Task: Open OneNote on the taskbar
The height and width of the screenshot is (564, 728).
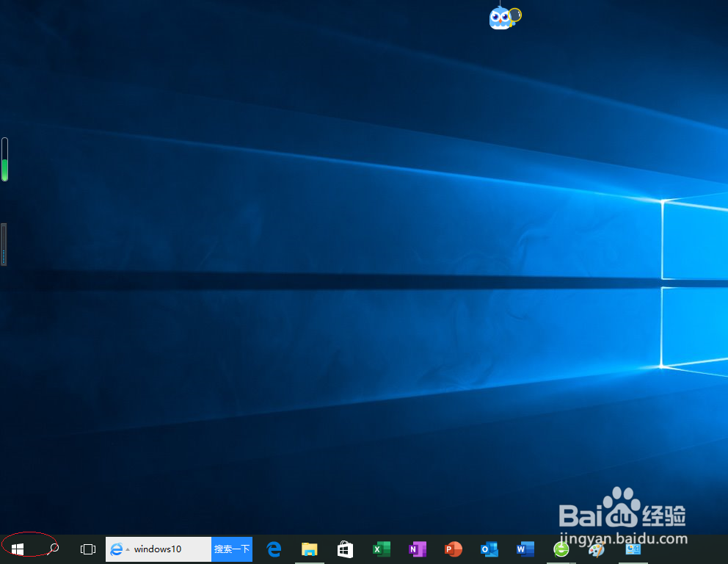Action: click(417, 549)
